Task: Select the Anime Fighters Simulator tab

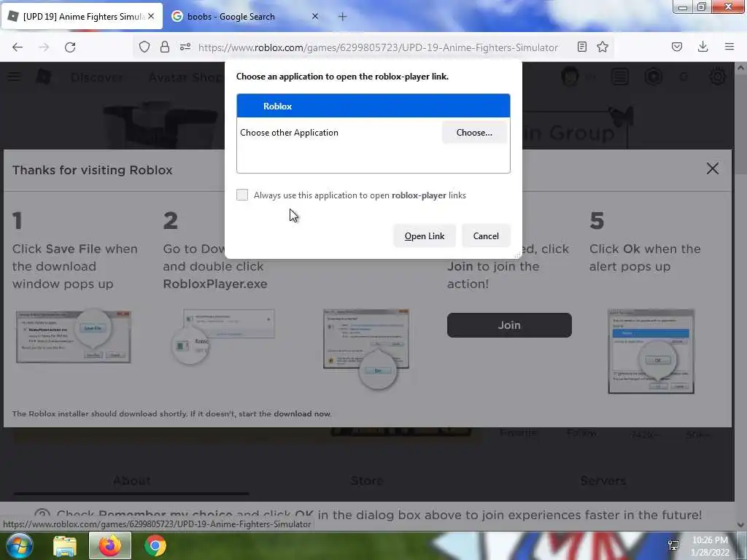Action: 82,17
